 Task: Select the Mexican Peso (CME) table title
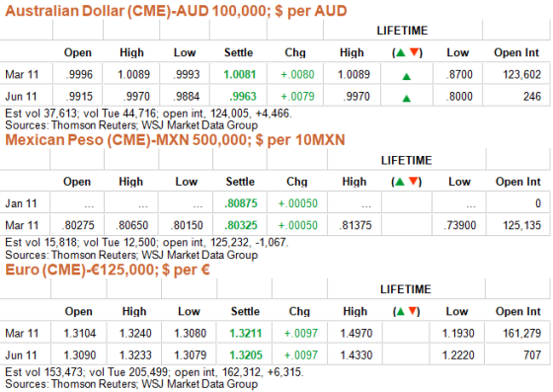pyautogui.click(x=175, y=140)
